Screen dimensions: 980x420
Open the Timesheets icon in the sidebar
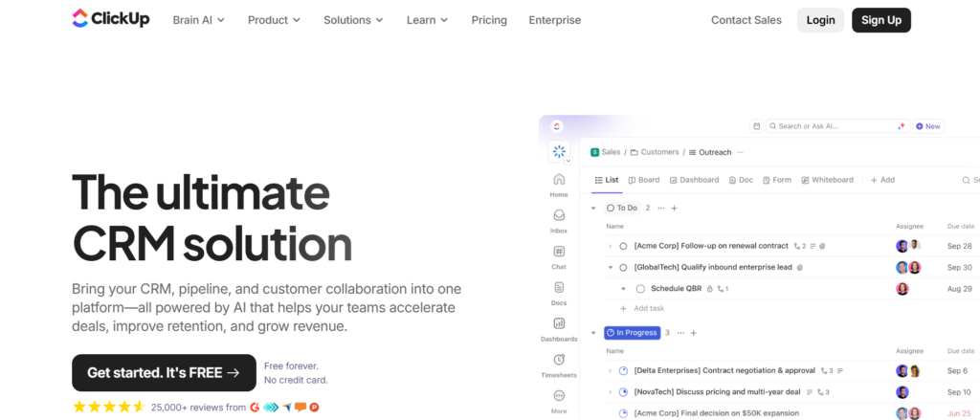point(559,361)
